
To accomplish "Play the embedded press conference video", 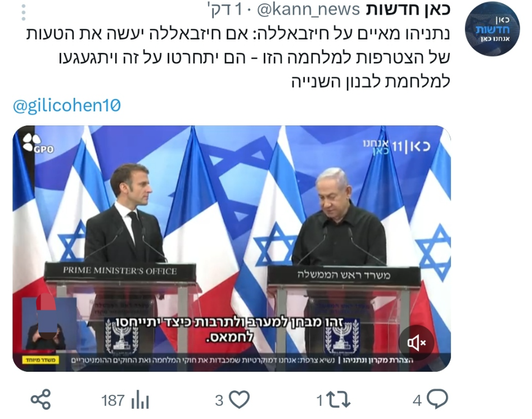I will click(x=232, y=249).
